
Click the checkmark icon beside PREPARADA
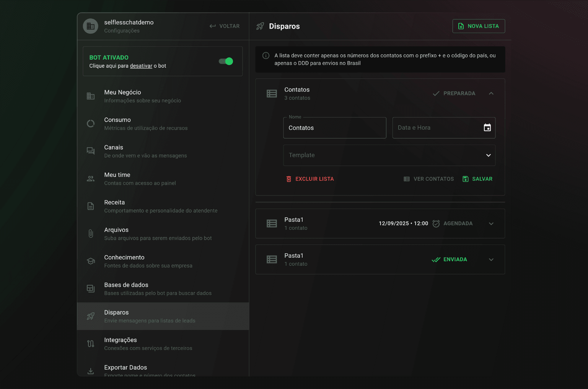[x=436, y=93]
